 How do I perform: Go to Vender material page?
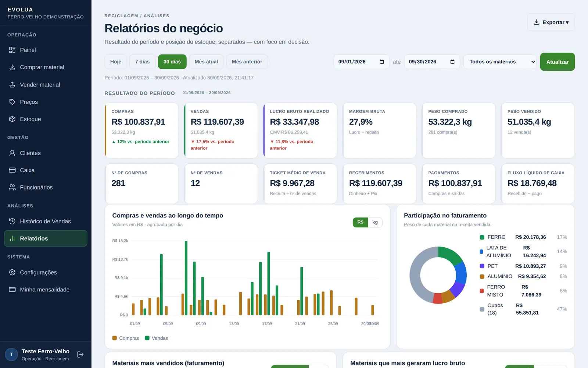point(46,85)
